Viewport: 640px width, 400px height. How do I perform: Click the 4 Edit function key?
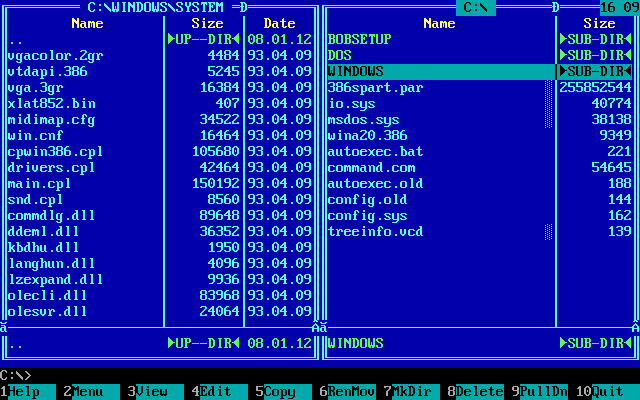pyautogui.click(x=220, y=391)
